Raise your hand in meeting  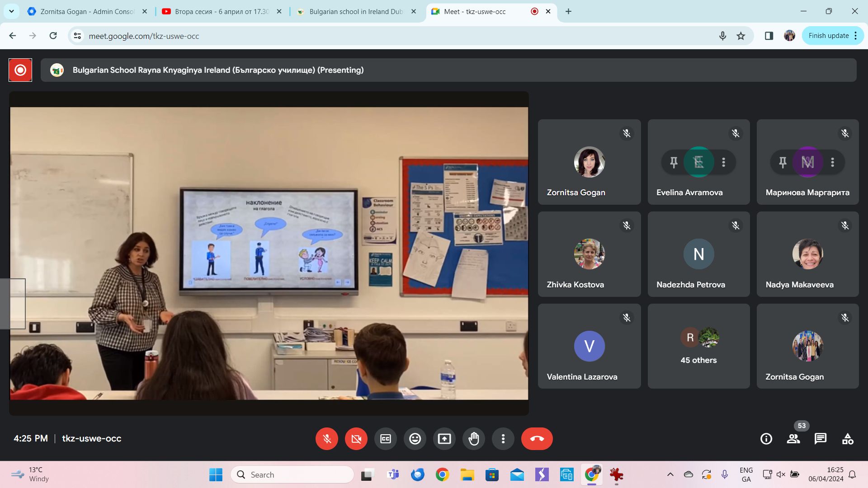pyautogui.click(x=474, y=439)
